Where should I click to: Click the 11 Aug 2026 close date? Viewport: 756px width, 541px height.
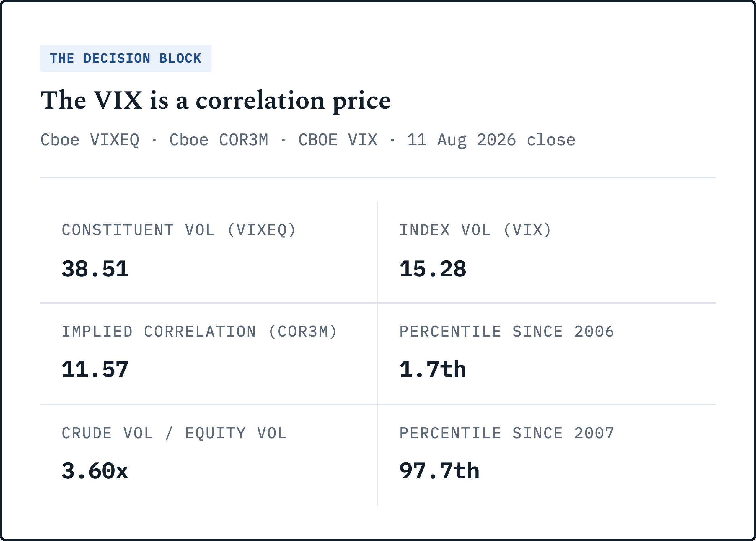[x=491, y=140]
